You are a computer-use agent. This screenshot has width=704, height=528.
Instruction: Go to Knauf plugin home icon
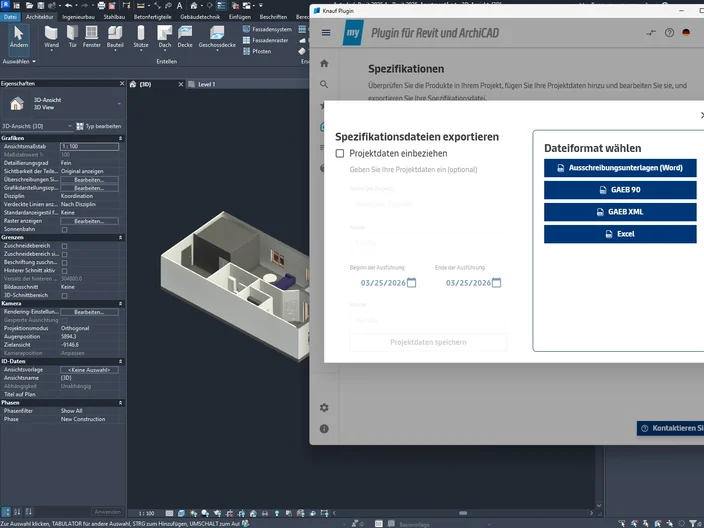[x=324, y=63]
